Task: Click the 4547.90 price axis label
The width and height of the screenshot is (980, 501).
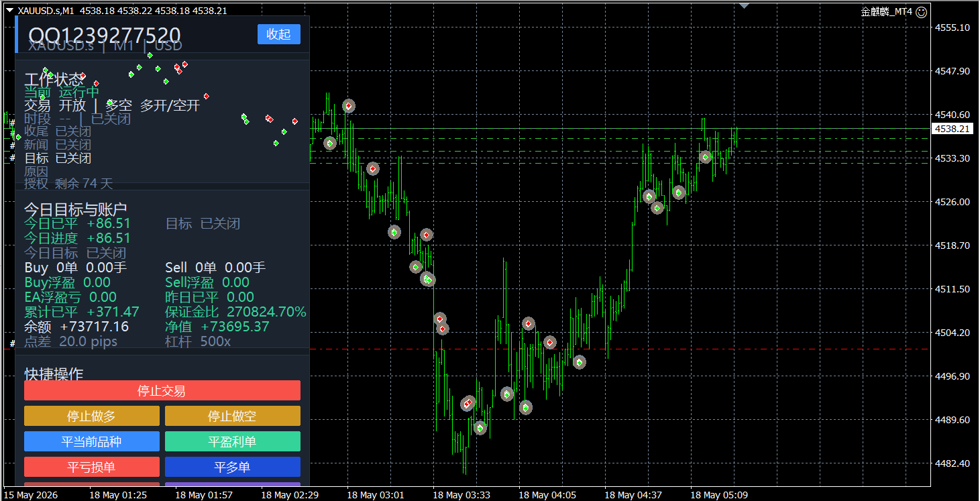Action: coord(952,71)
